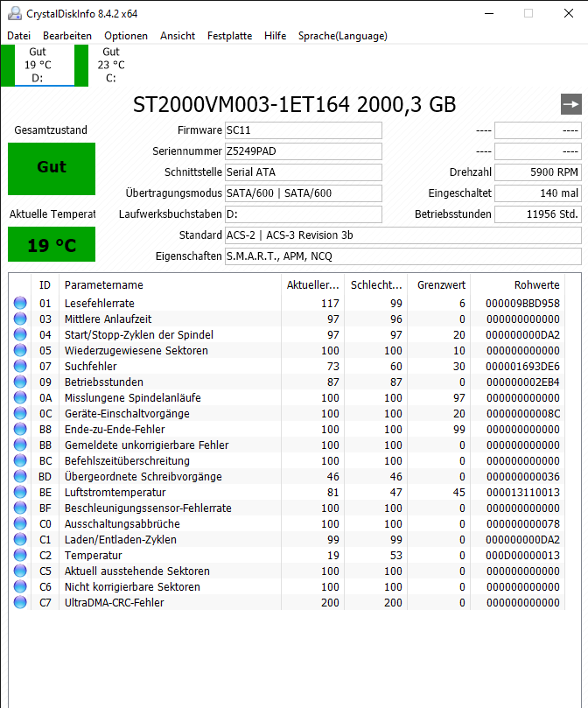Open the Sprache(Language) menu
This screenshot has height=708, width=588.
pos(343,36)
